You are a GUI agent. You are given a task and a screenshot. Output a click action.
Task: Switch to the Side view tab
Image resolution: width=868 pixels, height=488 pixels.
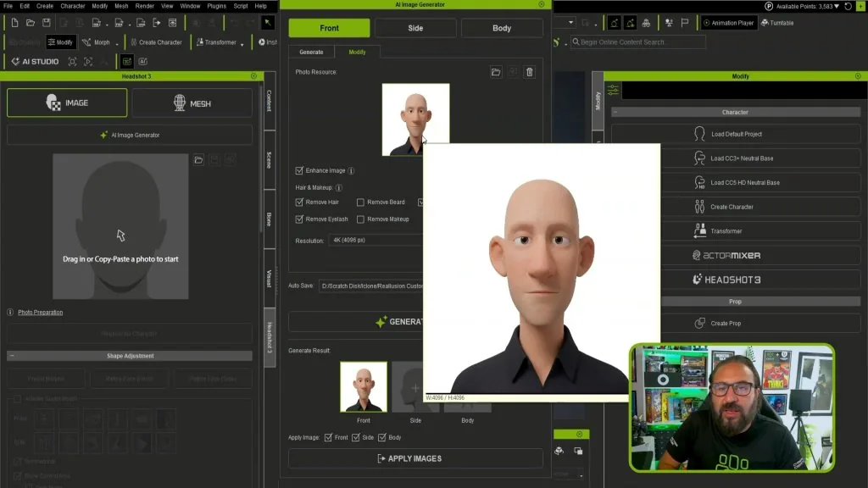coord(415,28)
